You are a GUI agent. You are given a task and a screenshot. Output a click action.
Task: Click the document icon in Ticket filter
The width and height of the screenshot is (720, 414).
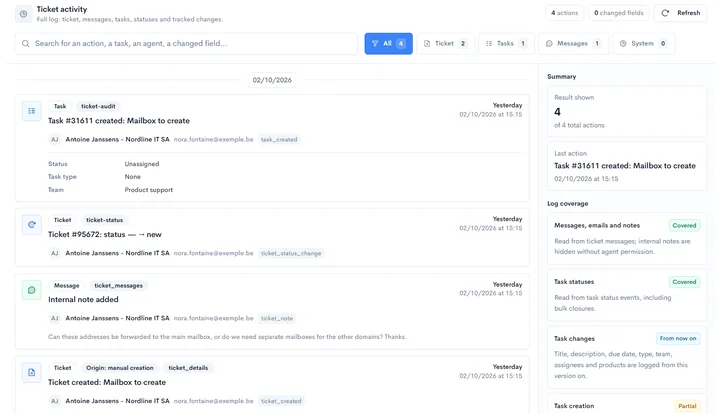[427, 44]
